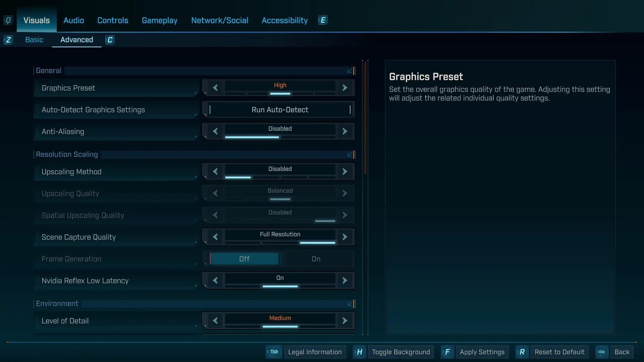The height and width of the screenshot is (362, 644).
Task: Click Scene Capture Quality right arrow
Action: click(x=345, y=237)
